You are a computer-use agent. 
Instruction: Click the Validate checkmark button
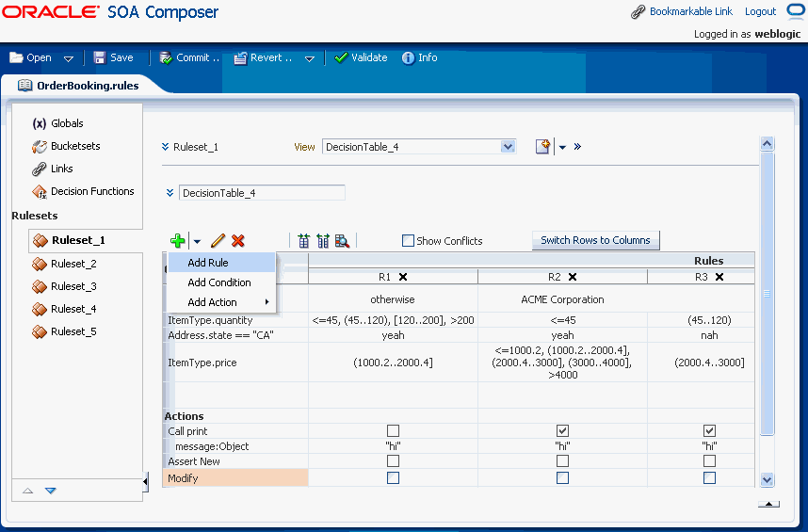[361, 57]
